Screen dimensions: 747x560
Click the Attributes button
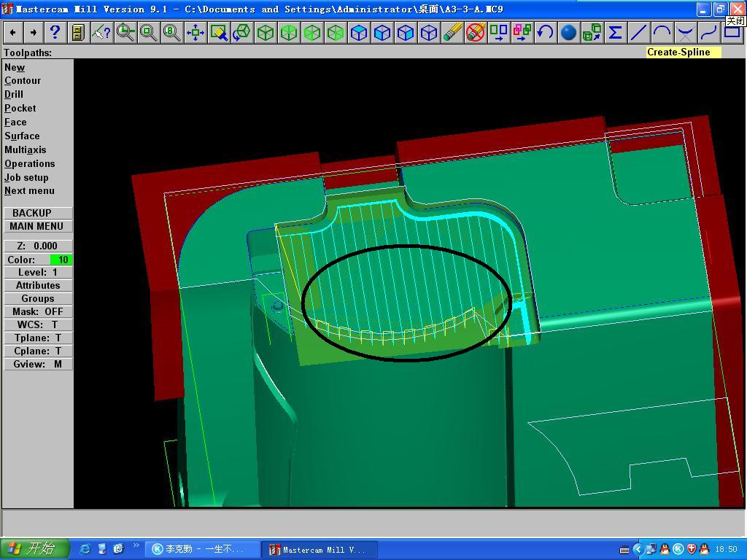38,285
